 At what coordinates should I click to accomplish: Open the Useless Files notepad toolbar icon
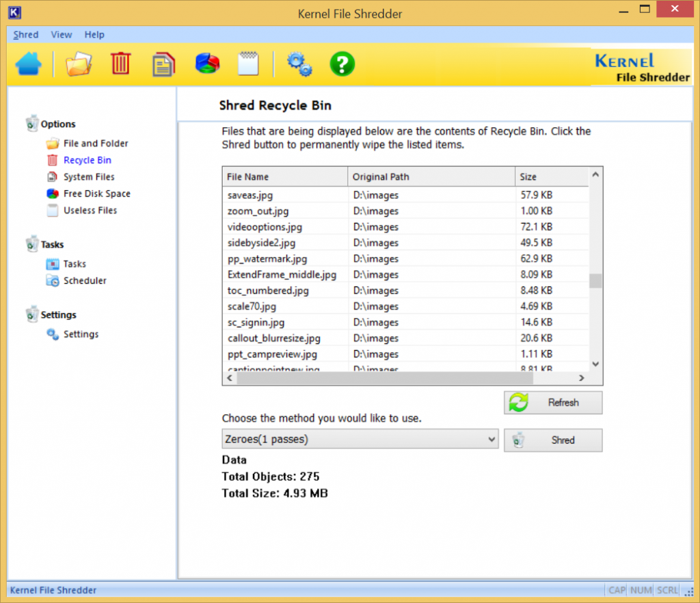(x=247, y=64)
